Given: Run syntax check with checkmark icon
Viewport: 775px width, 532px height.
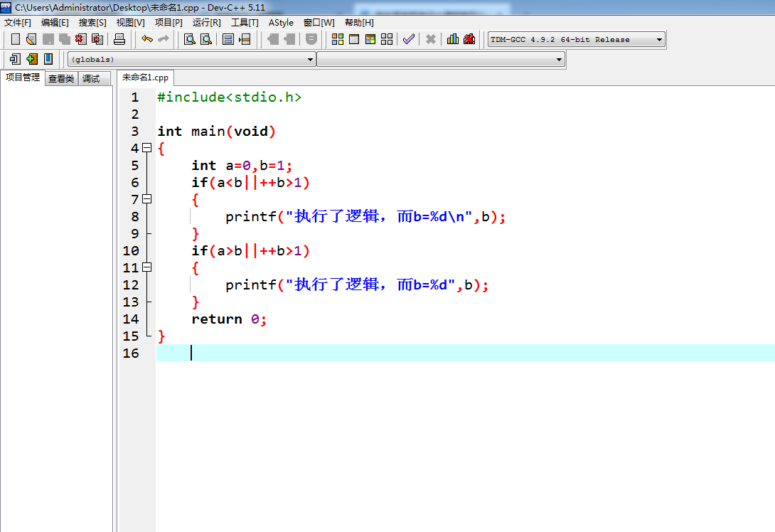Looking at the screenshot, I should [x=409, y=39].
